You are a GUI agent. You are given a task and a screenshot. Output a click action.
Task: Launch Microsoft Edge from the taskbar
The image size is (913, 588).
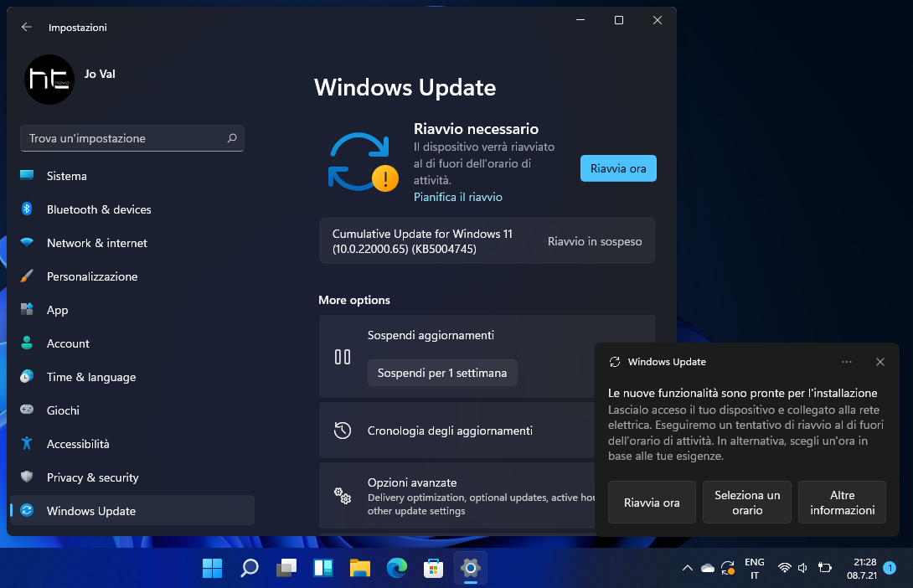(396, 568)
